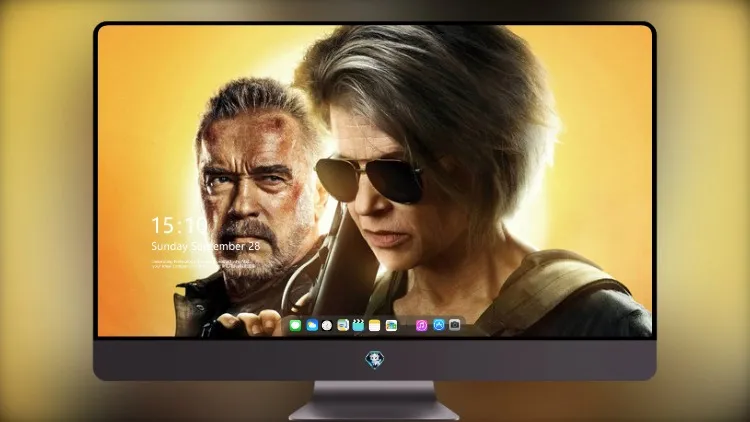The image size is (750, 422).
Task: Open the teal clapperboard video app
Action: (x=358, y=325)
